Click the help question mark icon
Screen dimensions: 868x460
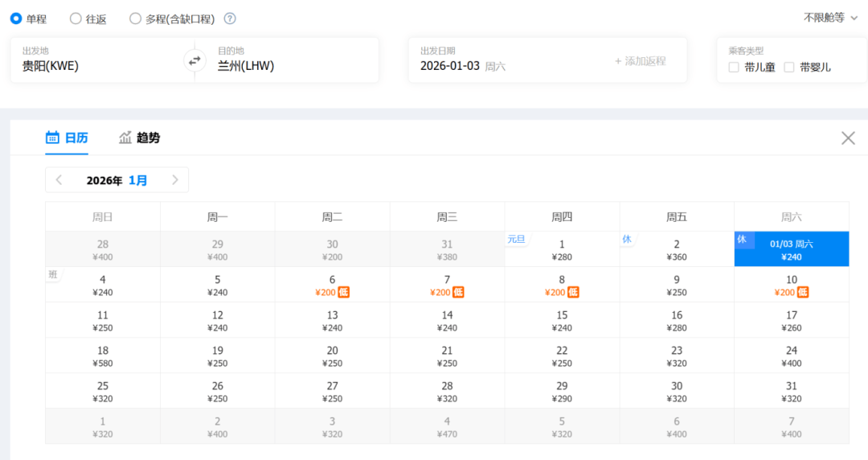[x=230, y=18]
